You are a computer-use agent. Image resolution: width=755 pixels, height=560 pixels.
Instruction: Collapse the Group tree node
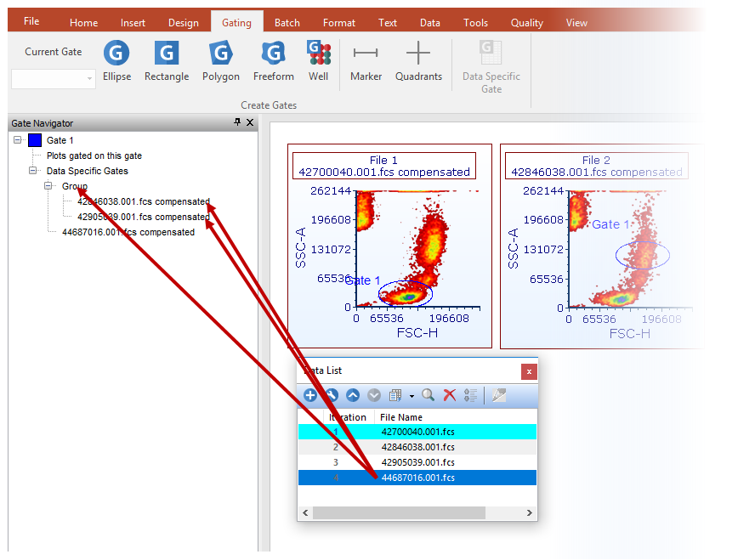point(49,186)
